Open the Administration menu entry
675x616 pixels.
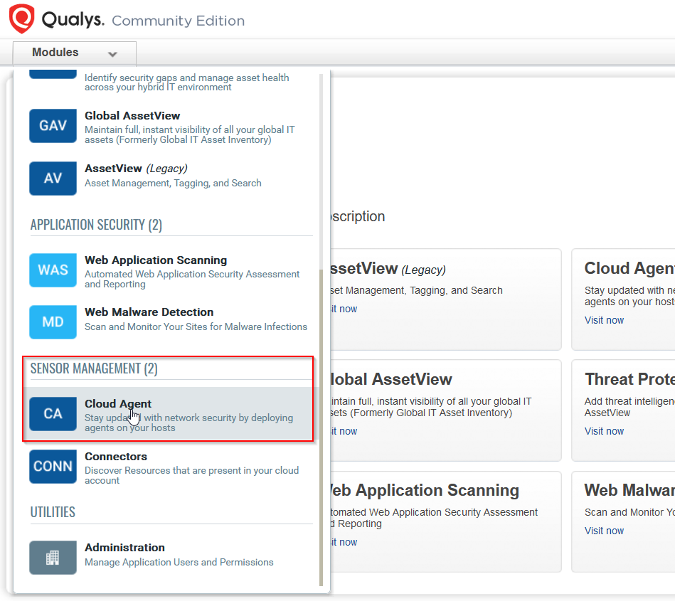point(124,547)
